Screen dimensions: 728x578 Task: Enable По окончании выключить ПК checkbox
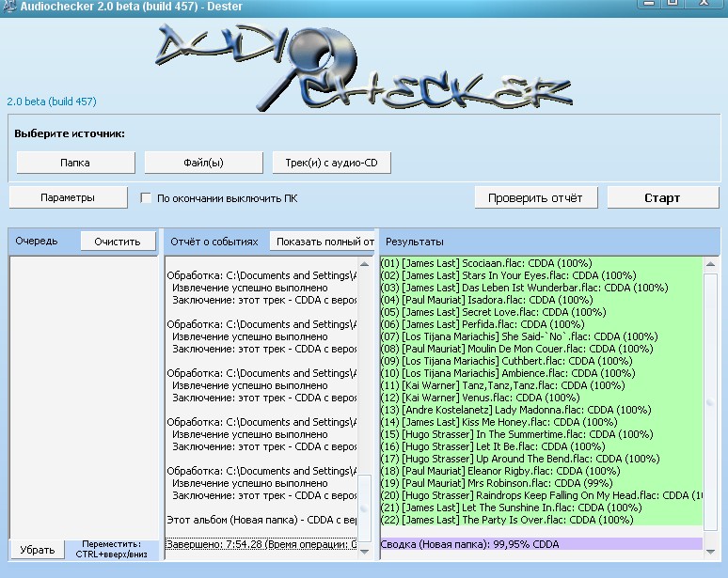[146, 198]
